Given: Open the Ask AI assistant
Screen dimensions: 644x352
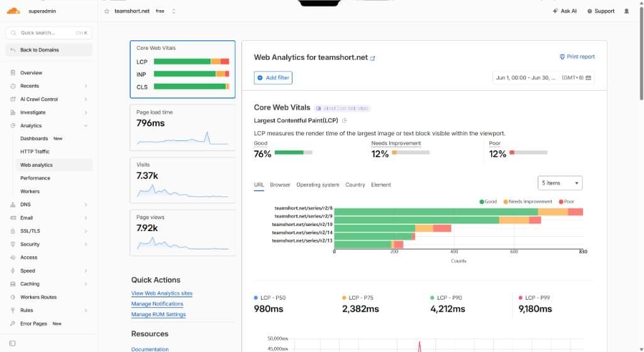Looking at the screenshot, I should (x=565, y=11).
